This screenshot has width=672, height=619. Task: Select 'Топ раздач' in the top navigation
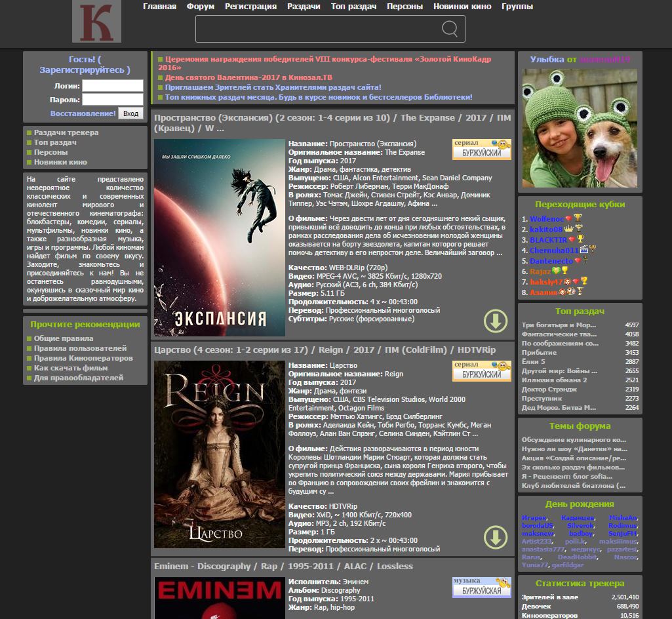352,7
